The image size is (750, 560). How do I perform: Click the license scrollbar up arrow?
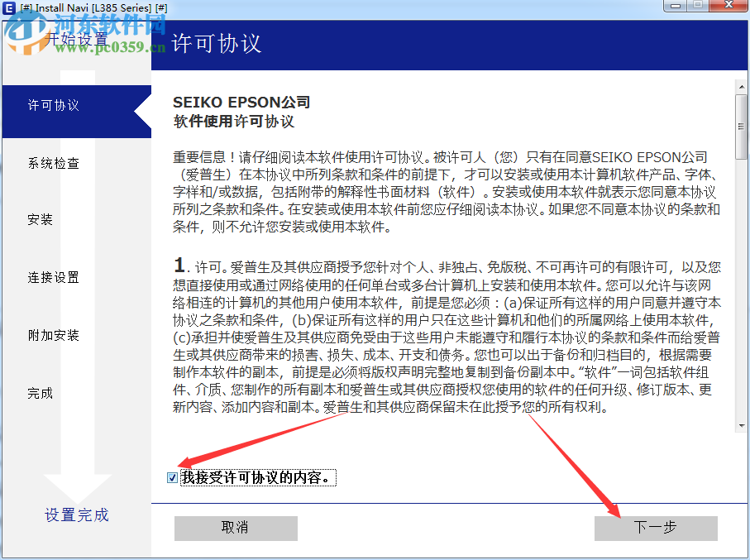coord(742,87)
